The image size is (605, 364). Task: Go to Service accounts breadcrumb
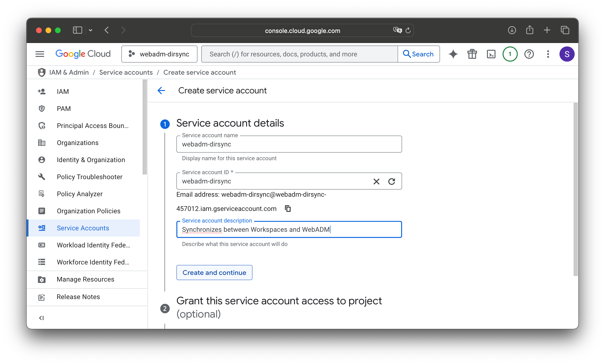click(126, 72)
